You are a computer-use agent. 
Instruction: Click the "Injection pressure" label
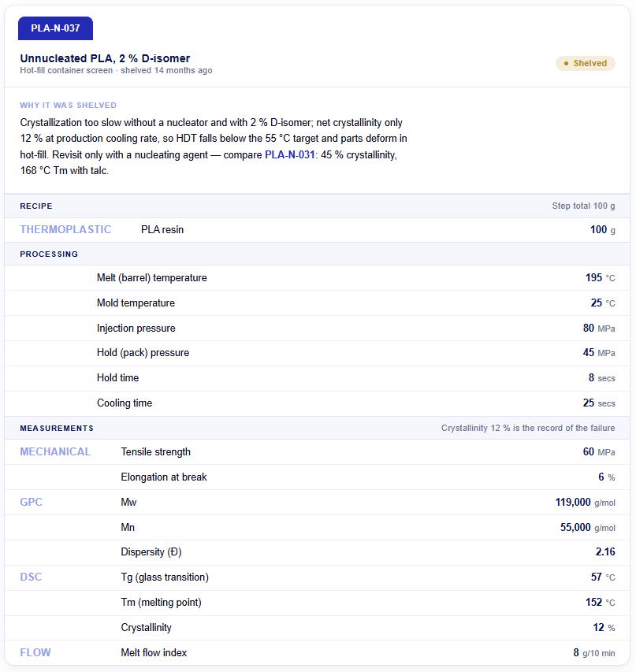pyautogui.click(x=136, y=329)
